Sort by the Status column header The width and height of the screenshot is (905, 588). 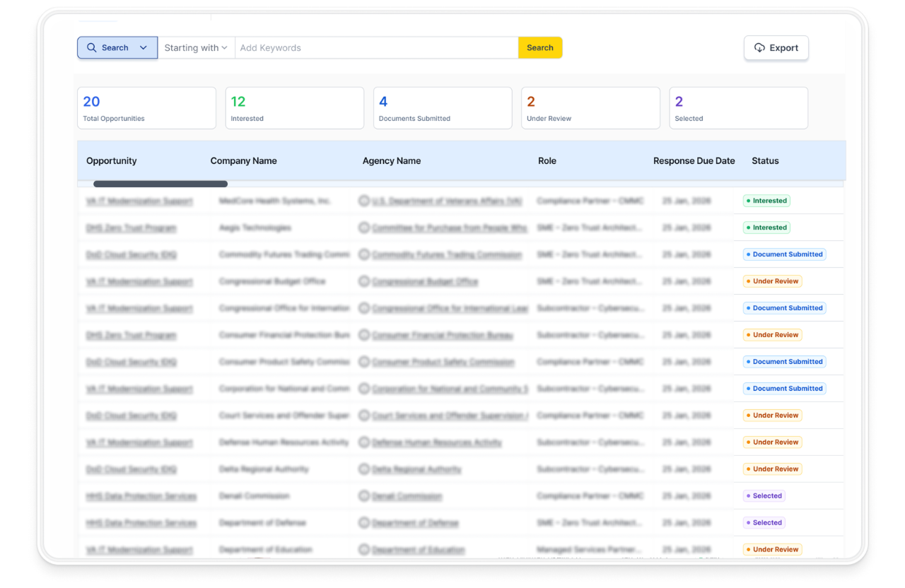tap(765, 161)
